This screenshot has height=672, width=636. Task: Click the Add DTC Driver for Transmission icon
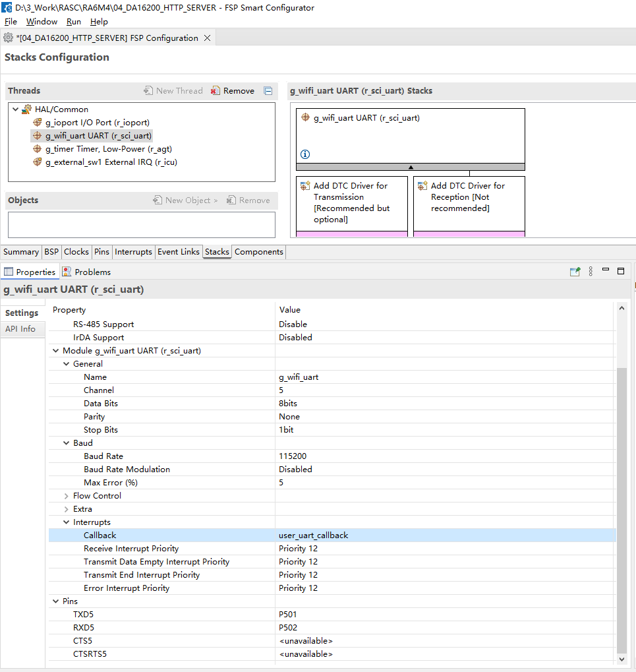point(305,185)
